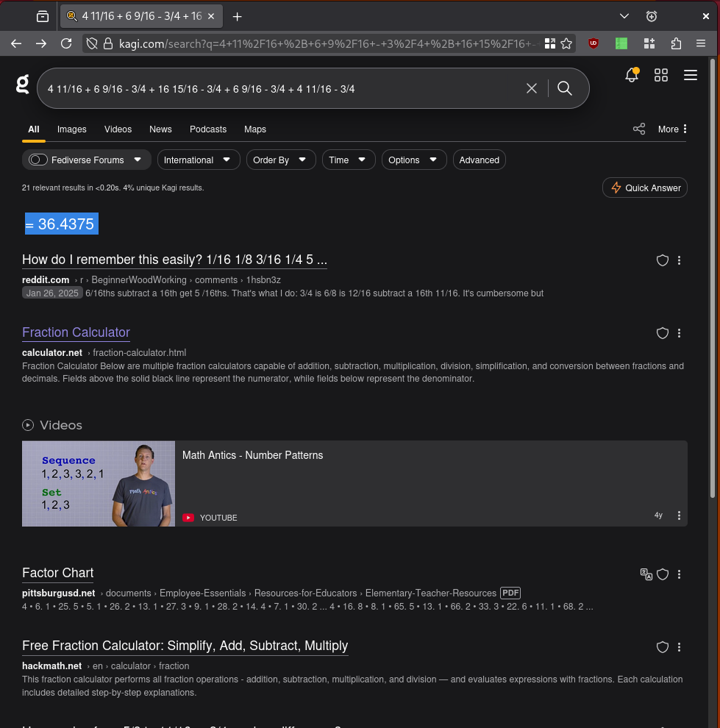Toggle the Fediverse Forums switch

38,160
